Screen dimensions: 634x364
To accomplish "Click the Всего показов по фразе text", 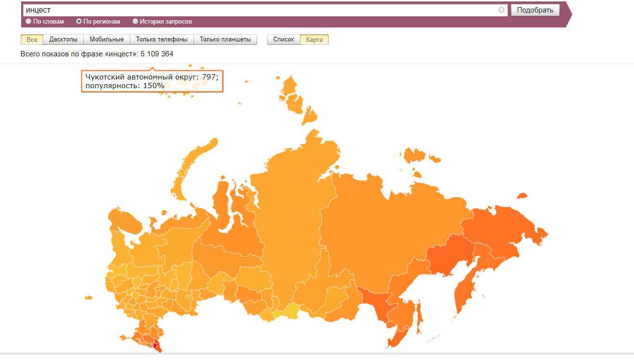I will pos(97,54).
